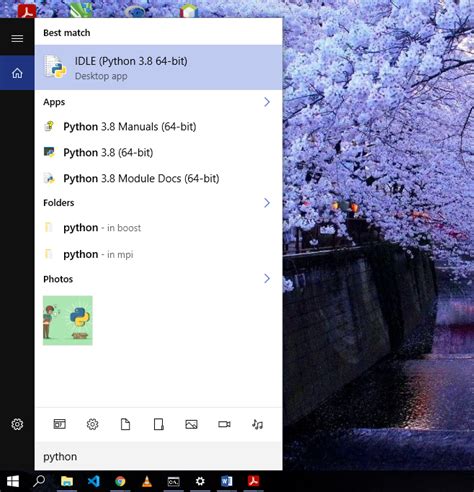Click the Folders section heading
474x492 pixels.
[x=59, y=203]
